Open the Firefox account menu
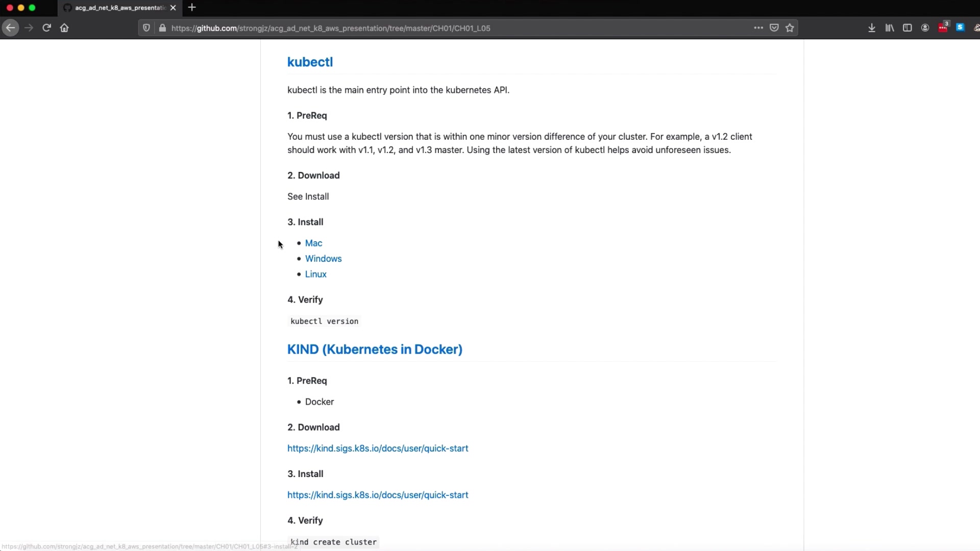 point(925,28)
